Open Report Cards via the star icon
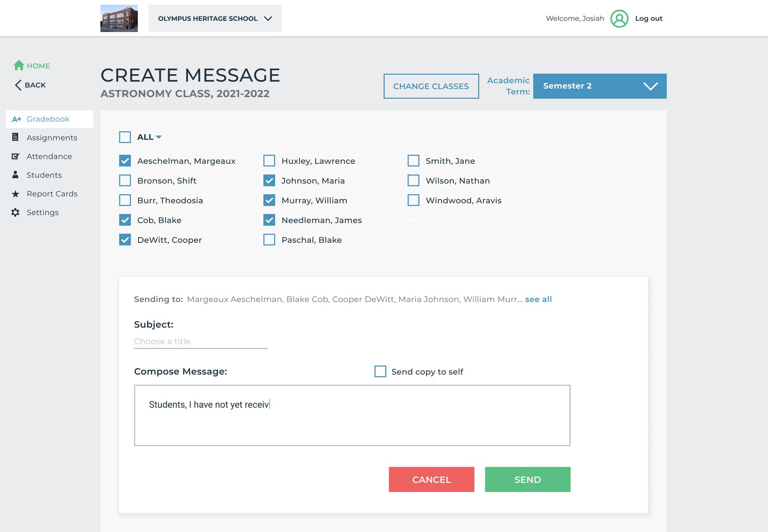 [x=17, y=194]
